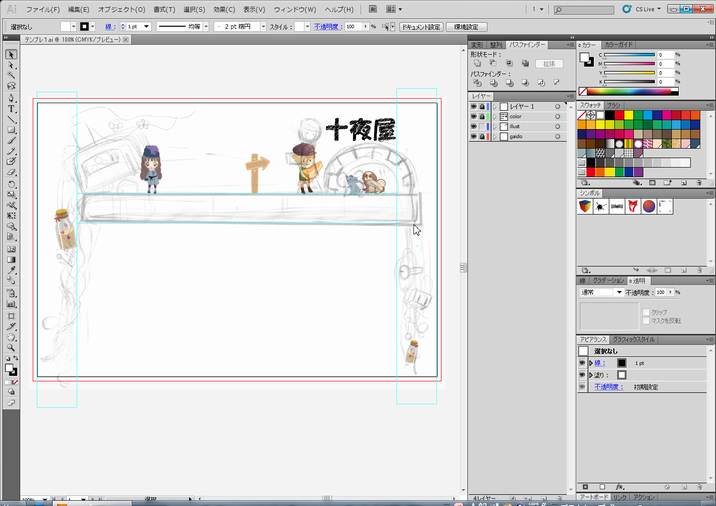Select the Direct Selection tool
The width and height of the screenshot is (716, 506).
tap(11, 65)
